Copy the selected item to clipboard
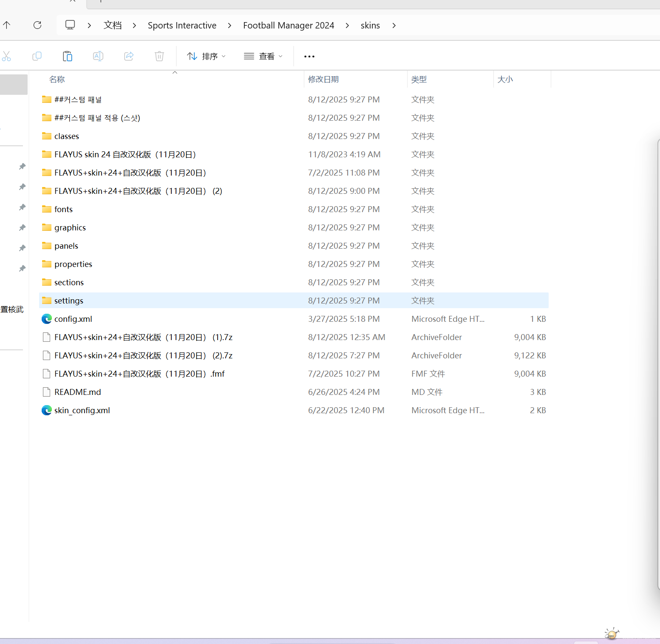660x644 pixels. point(37,56)
